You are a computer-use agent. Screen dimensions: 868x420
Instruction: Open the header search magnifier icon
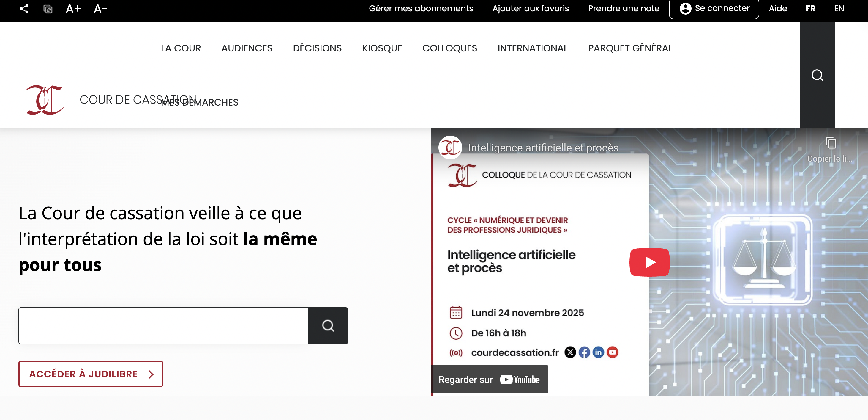pyautogui.click(x=817, y=75)
